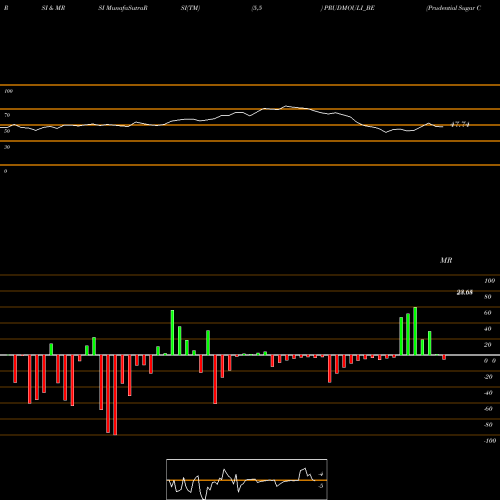Viewport: 500px width, 500px height.
Task: Click the SI & MR header text
Action: 53,8
